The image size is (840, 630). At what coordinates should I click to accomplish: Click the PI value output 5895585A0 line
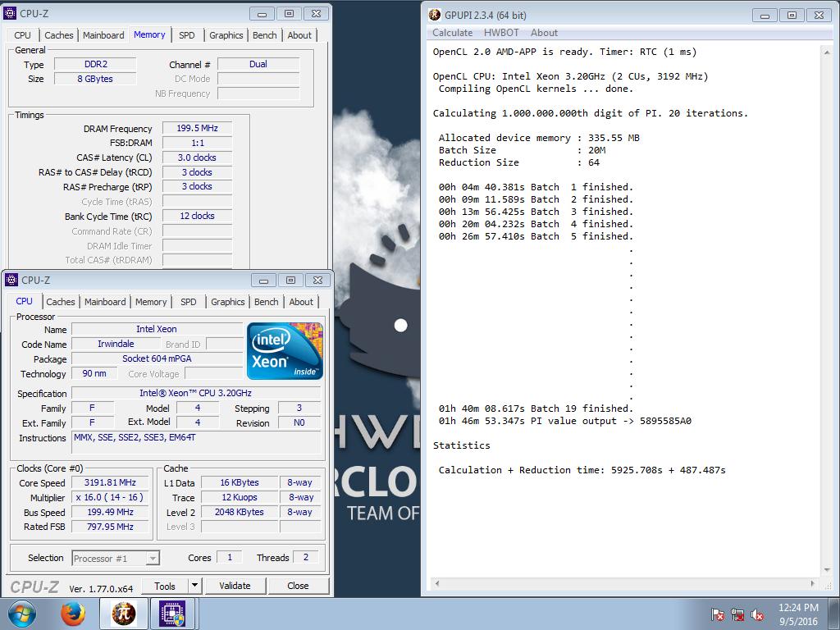point(565,421)
